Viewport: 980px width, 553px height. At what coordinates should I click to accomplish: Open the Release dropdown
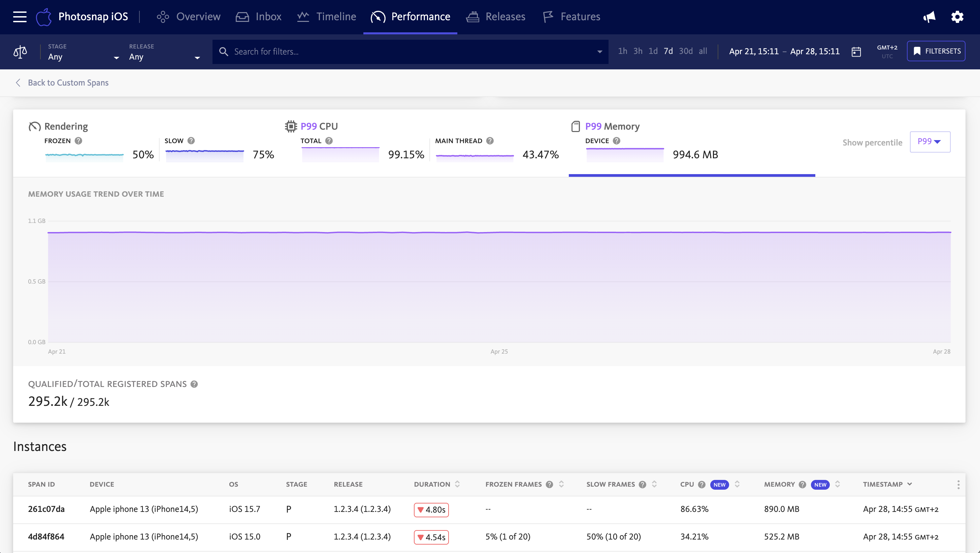click(x=164, y=52)
